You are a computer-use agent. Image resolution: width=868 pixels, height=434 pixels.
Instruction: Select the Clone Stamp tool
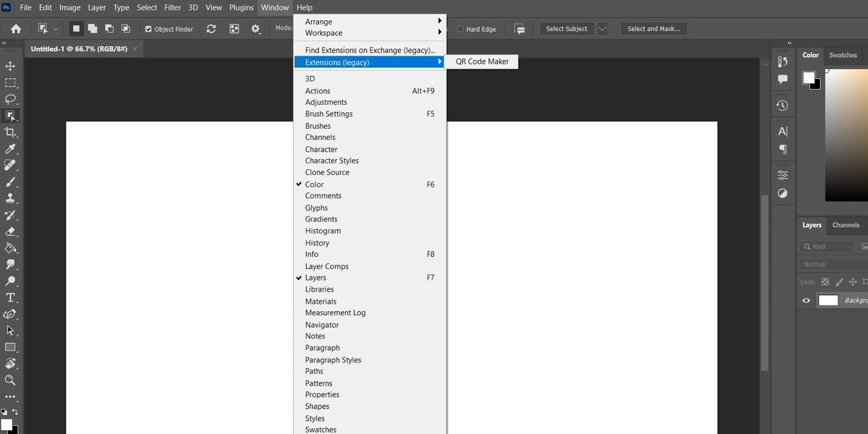(10, 198)
